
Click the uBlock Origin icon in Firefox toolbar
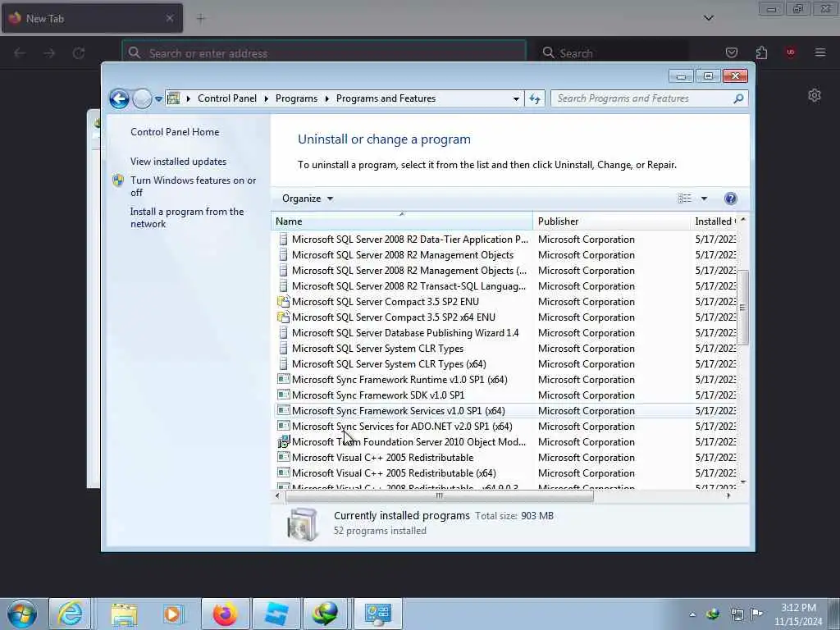click(x=790, y=52)
